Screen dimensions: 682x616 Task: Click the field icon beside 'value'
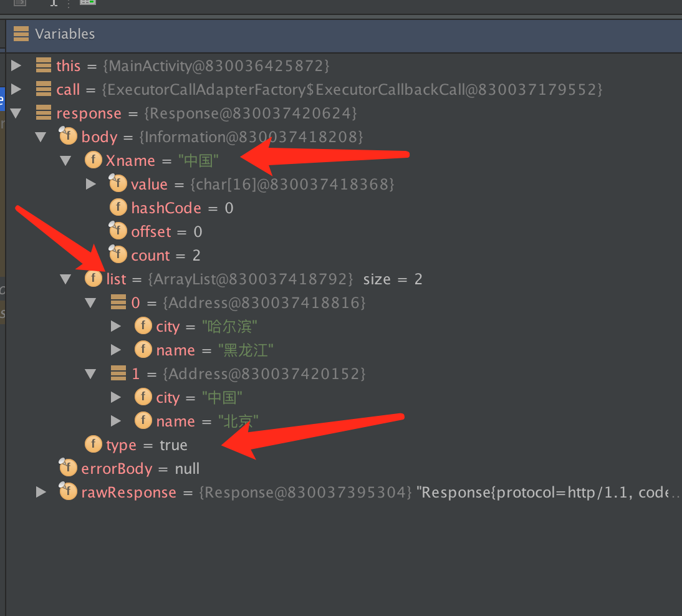click(118, 183)
